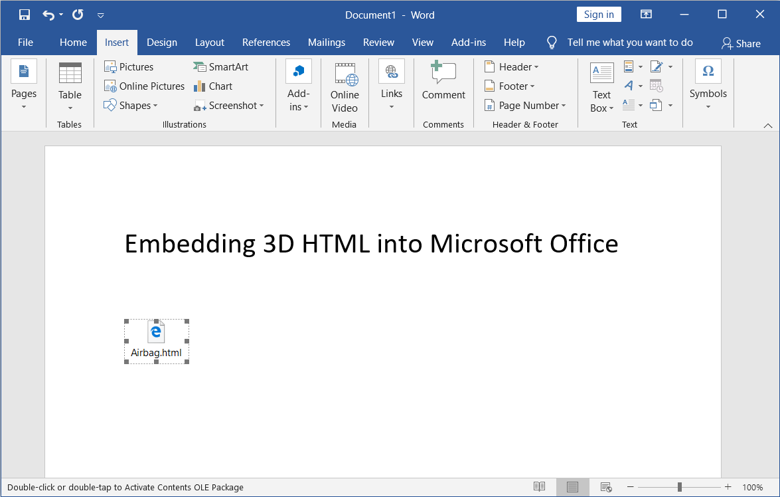The width and height of the screenshot is (780, 497).
Task: Open the Screenshot dropdown
Action: click(229, 105)
